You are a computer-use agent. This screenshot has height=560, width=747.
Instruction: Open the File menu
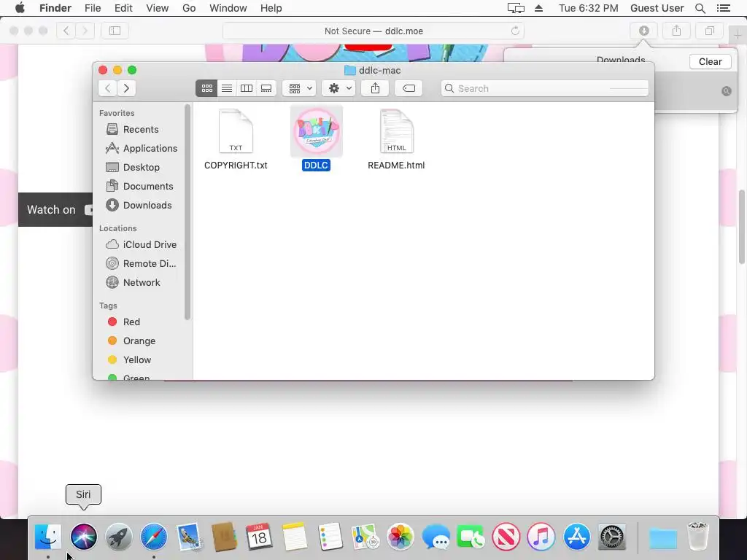[93, 8]
